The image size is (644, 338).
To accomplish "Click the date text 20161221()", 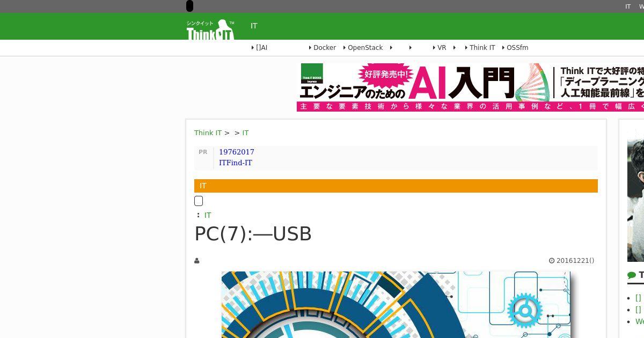I will point(575,261).
